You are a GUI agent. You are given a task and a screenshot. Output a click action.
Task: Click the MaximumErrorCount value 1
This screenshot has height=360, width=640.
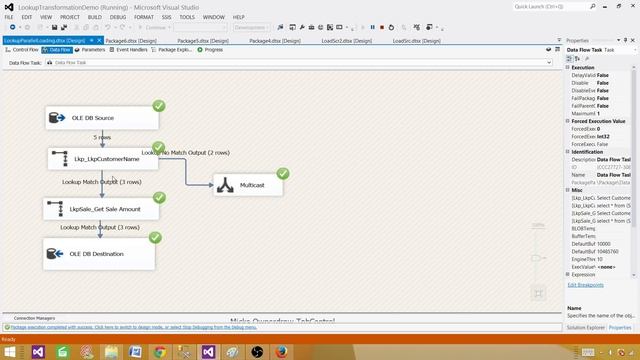[x=598, y=113]
